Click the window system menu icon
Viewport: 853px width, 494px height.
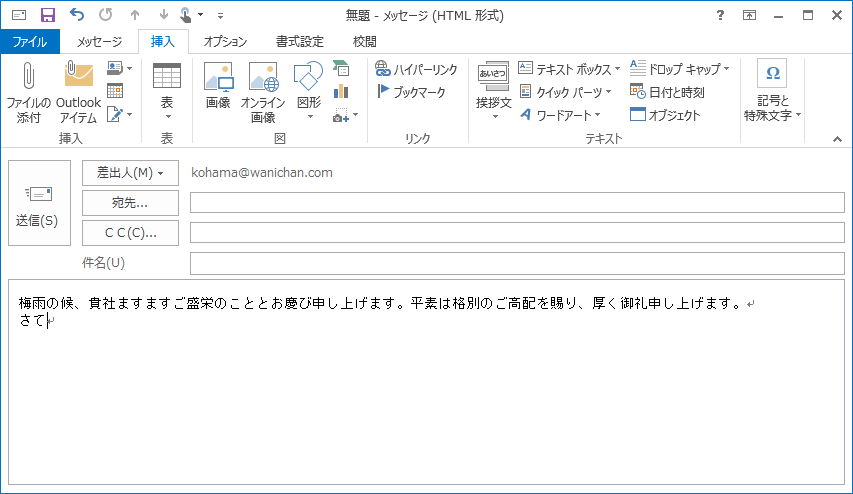coord(19,15)
